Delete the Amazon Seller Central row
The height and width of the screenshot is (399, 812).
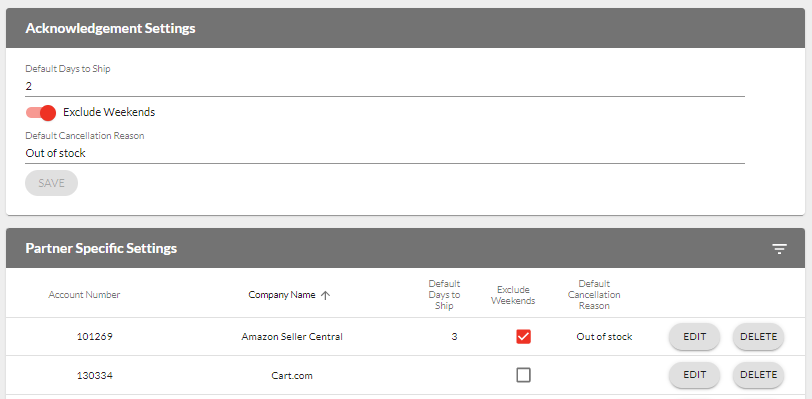tap(759, 337)
